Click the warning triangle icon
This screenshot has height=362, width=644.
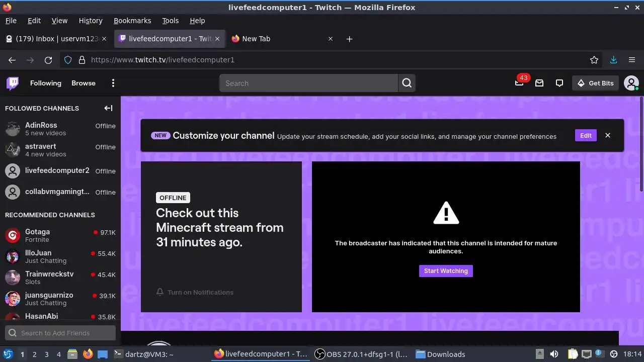pyautogui.click(x=446, y=213)
